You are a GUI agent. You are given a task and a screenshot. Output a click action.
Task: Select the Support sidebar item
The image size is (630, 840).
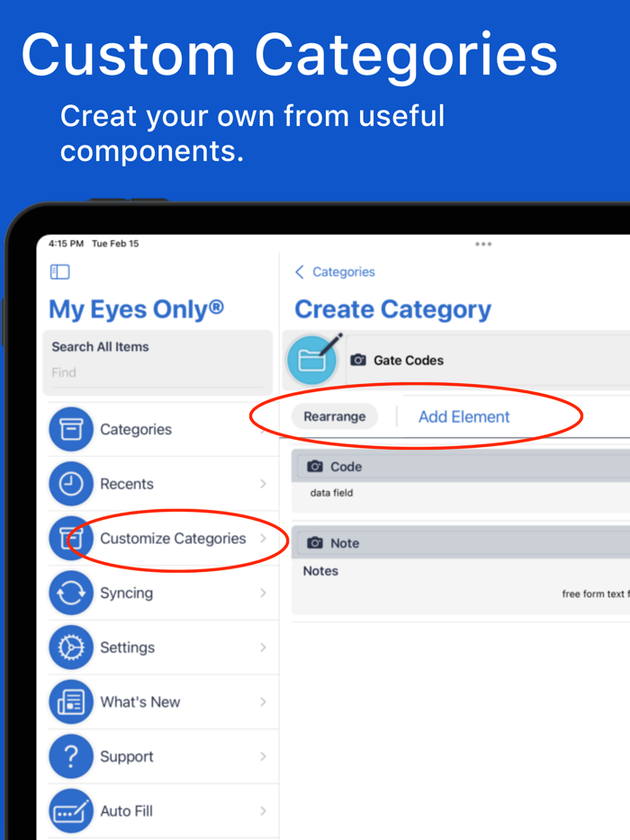point(163,756)
